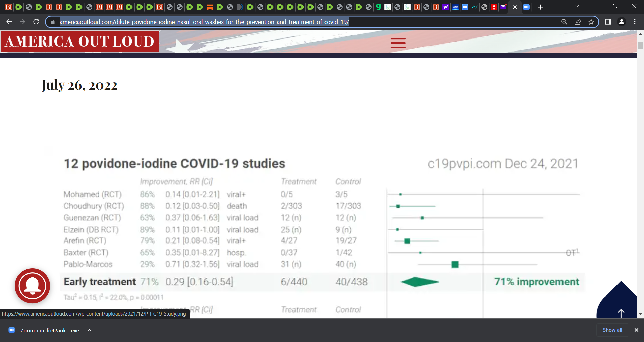Image resolution: width=644 pixels, height=342 pixels.
Task: Click the America Out Loud logo
Action: click(79, 41)
